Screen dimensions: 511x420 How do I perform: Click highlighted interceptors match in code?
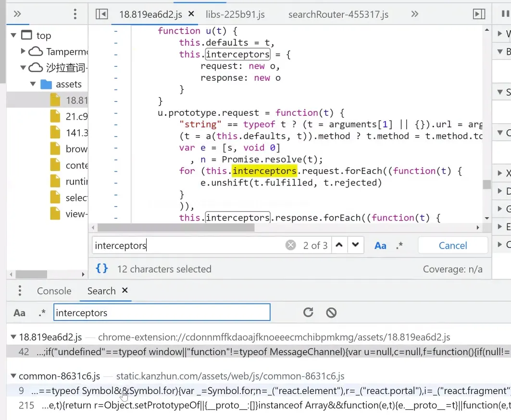coord(264,171)
